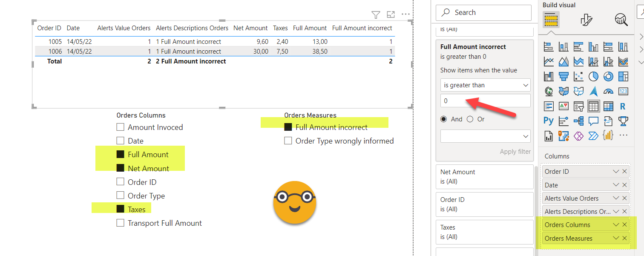Image resolution: width=644 pixels, height=256 pixels.
Task: Check Order Type wrongly informed measure
Action: tap(288, 141)
